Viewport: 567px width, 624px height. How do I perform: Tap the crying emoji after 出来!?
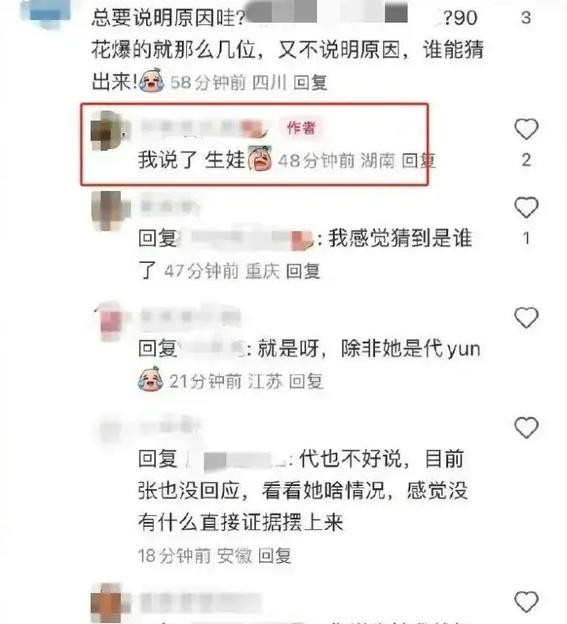[152, 81]
